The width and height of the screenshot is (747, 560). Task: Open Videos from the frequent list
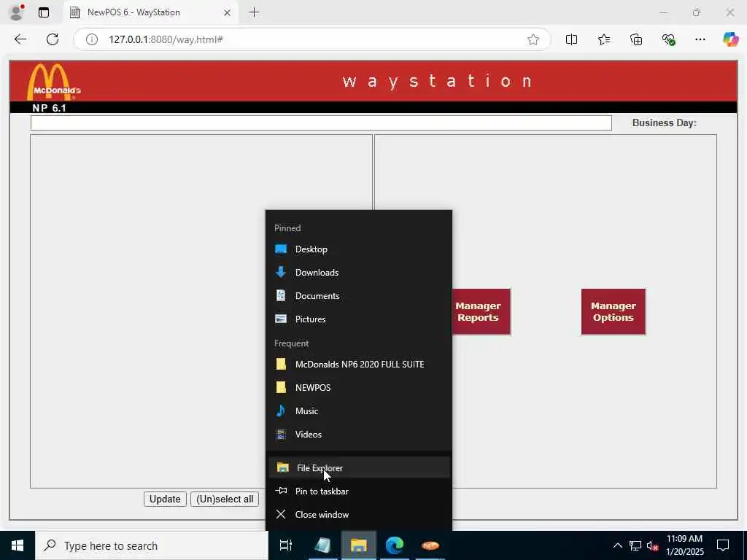359,435
